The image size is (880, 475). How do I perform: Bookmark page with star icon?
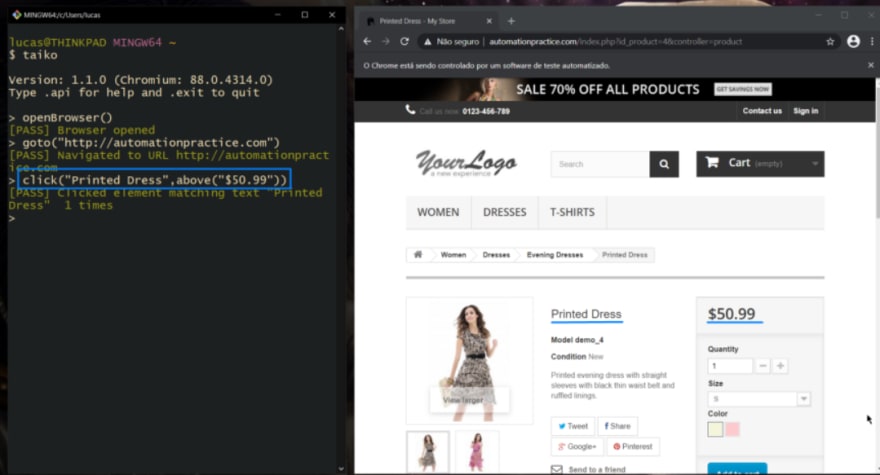coord(830,42)
